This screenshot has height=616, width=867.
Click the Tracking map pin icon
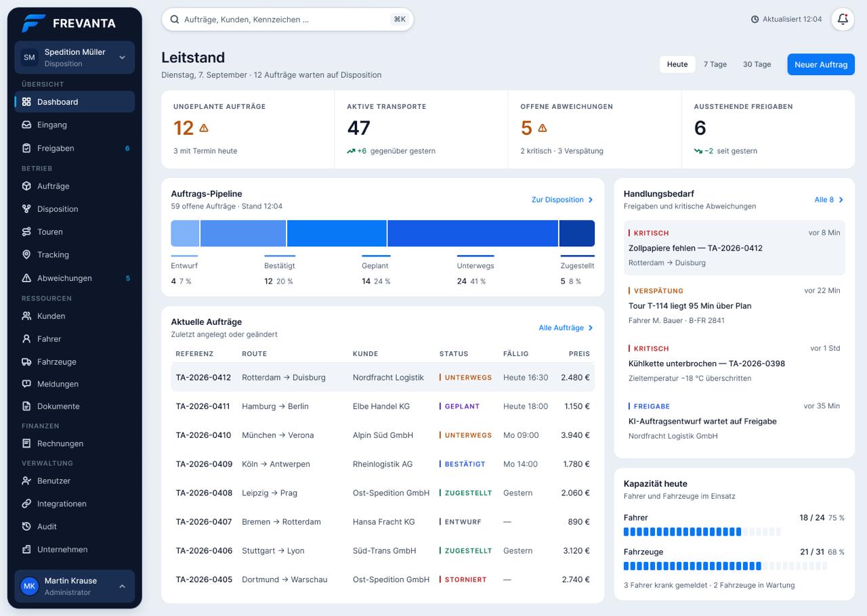click(26, 255)
